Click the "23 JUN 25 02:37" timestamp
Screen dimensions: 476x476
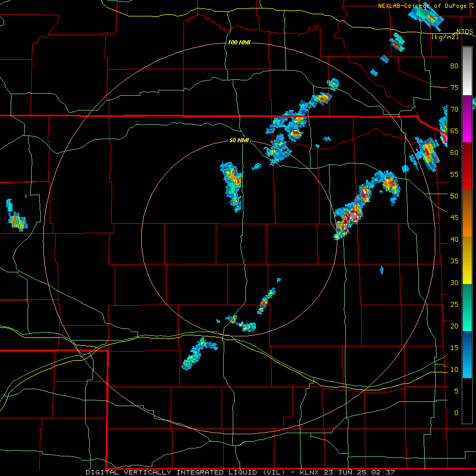(360, 472)
